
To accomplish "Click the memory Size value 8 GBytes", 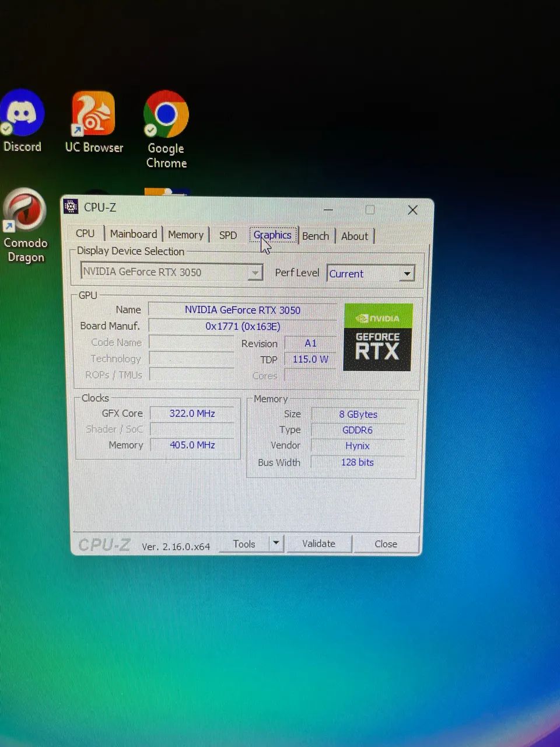I will click(x=358, y=414).
